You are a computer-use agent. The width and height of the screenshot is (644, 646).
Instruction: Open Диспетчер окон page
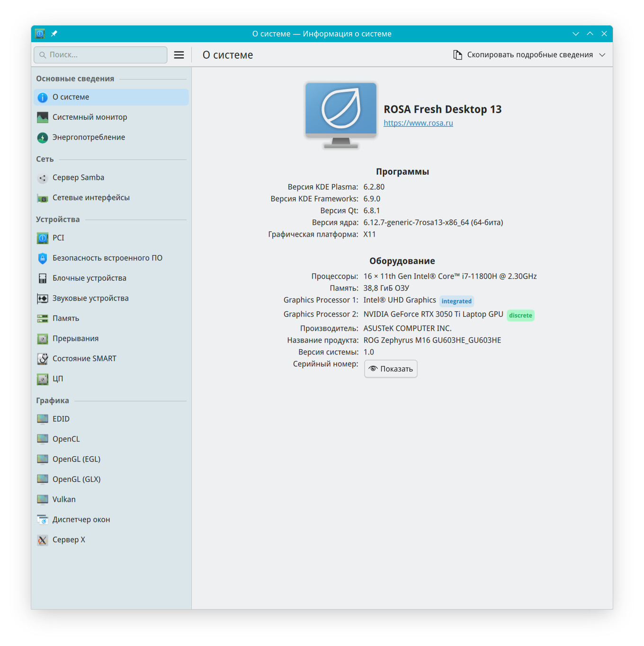click(x=111, y=520)
